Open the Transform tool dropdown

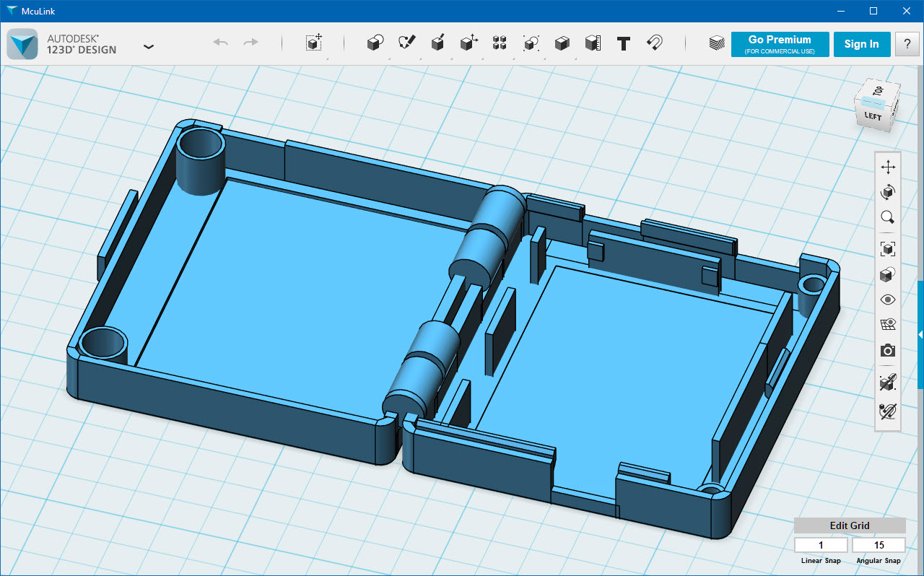click(x=313, y=43)
